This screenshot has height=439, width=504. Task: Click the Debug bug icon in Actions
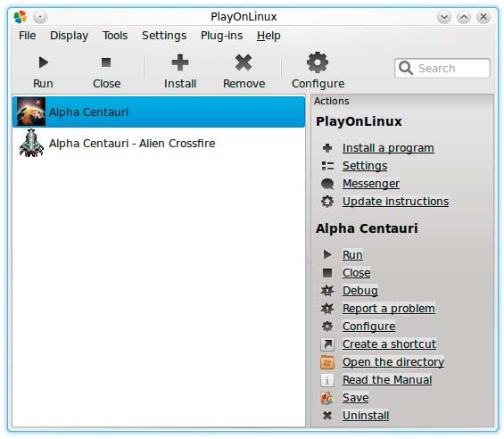pyautogui.click(x=327, y=291)
